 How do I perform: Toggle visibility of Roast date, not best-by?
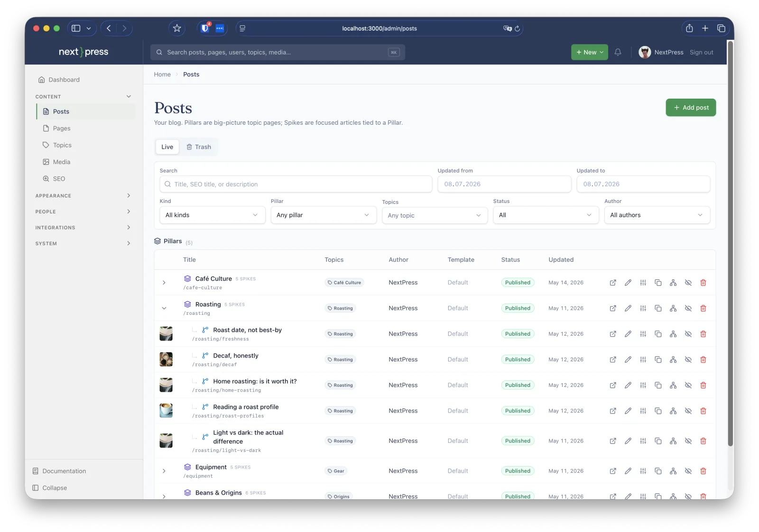click(x=688, y=334)
